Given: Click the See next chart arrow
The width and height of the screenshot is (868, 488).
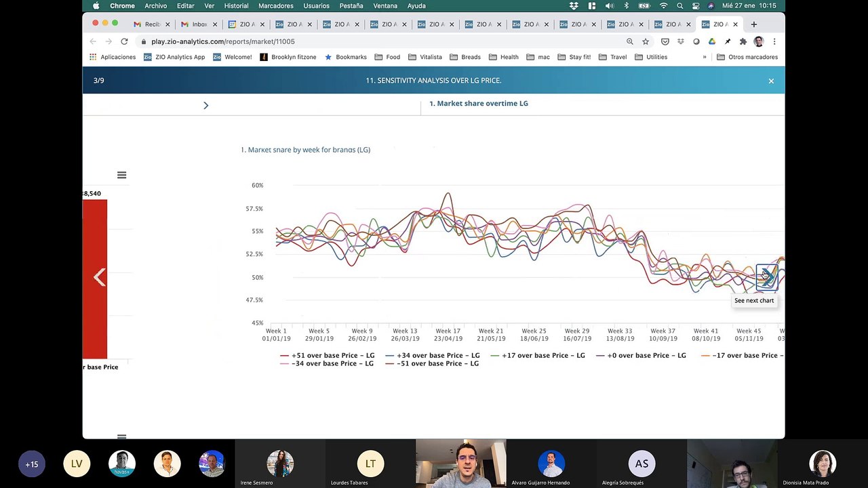Looking at the screenshot, I should point(767,277).
